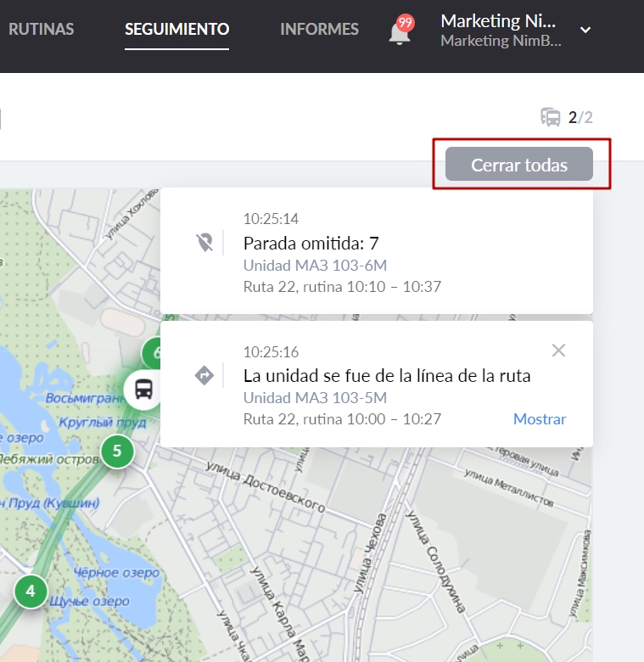Click Ruta 22, rutina 10:10 – 10:37 text
This screenshot has width=644, height=662.
[x=342, y=287]
